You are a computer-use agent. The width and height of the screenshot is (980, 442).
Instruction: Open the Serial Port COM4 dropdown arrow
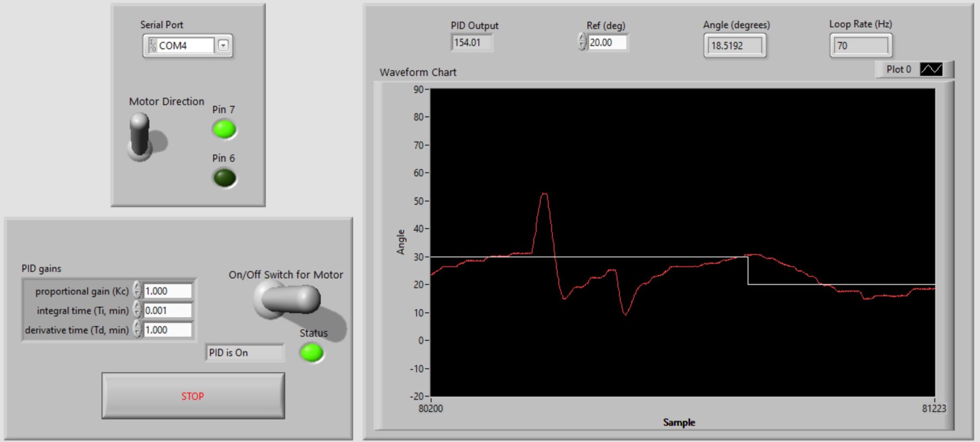coord(223,45)
